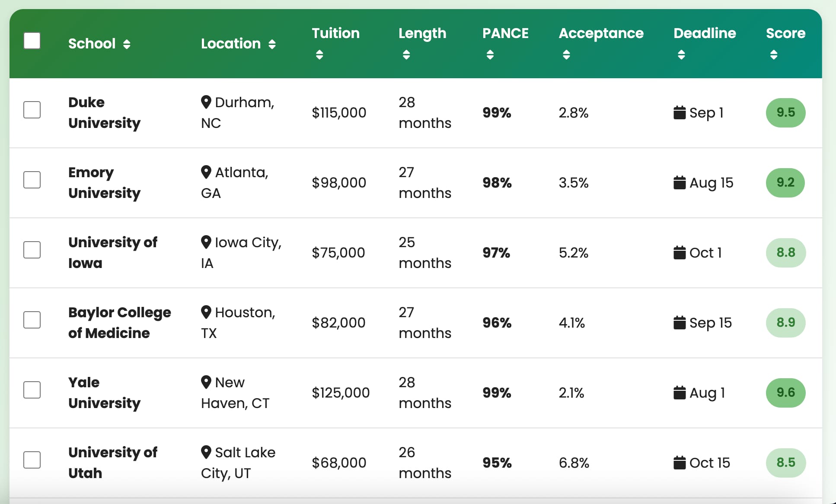Click the map pin icon for Iowa City
836x504 pixels.
point(206,242)
